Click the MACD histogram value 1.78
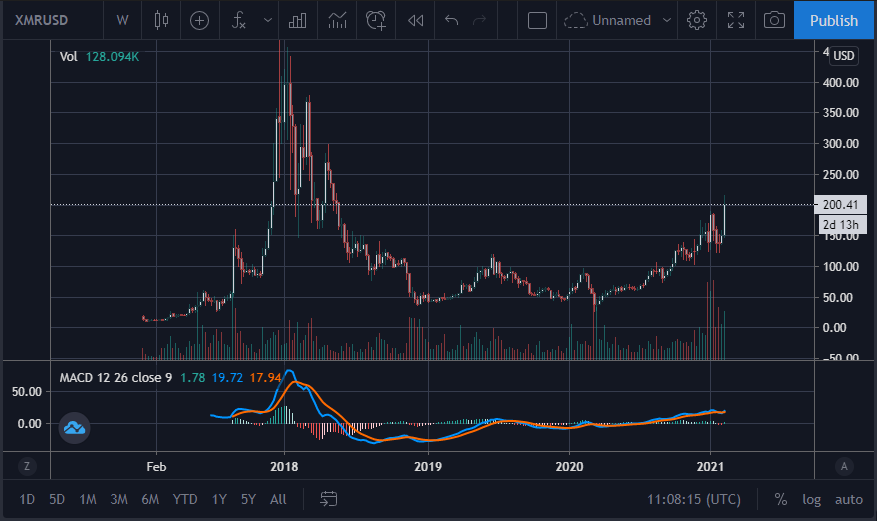 (x=192, y=378)
